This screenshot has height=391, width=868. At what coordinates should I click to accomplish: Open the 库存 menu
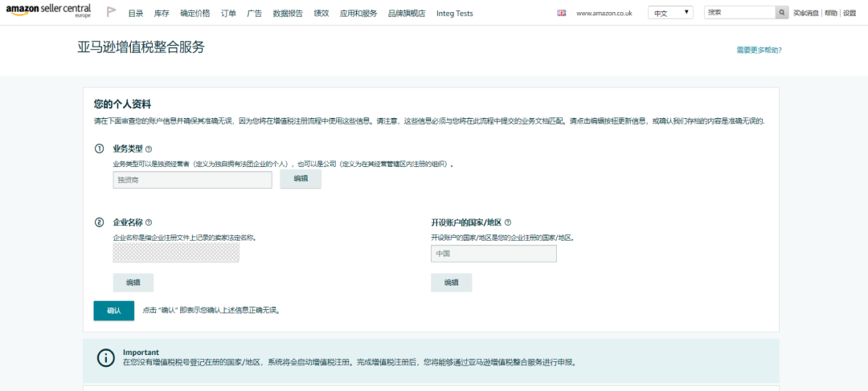pyautogui.click(x=162, y=14)
